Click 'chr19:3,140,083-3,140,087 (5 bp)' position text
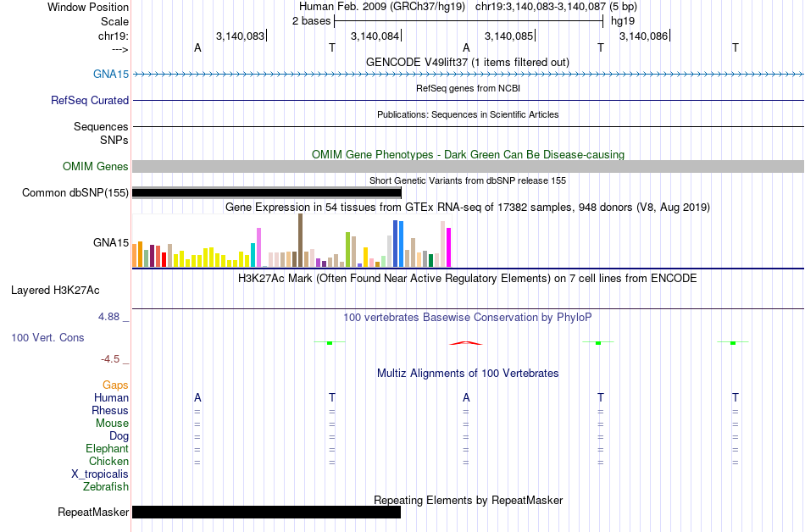The height and width of the screenshot is (532, 805). pyautogui.click(x=556, y=7)
